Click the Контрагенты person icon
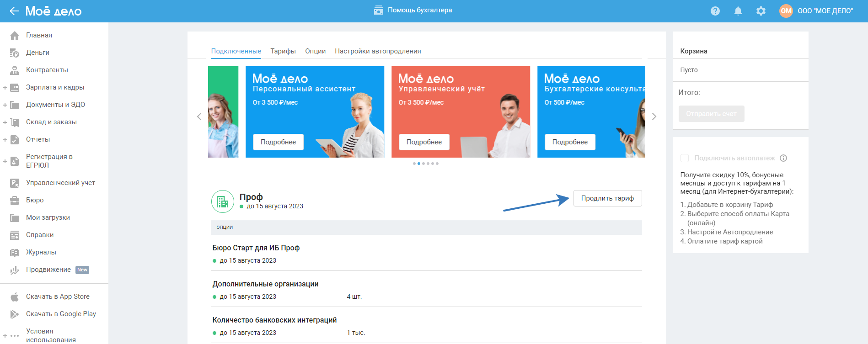Image resolution: width=868 pixels, height=344 pixels. [x=15, y=70]
